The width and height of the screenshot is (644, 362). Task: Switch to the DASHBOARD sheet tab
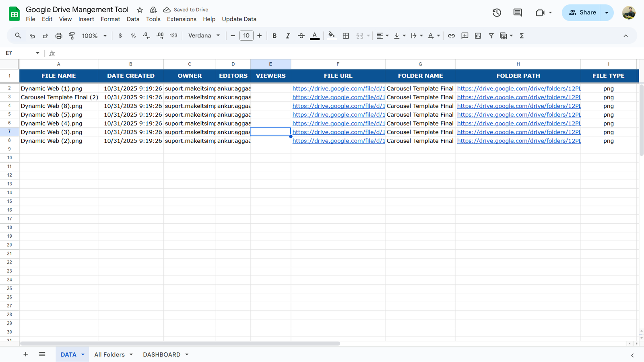pos(162,354)
